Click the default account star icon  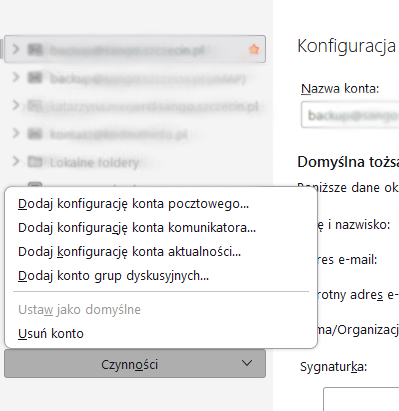(x=254, y=49)
